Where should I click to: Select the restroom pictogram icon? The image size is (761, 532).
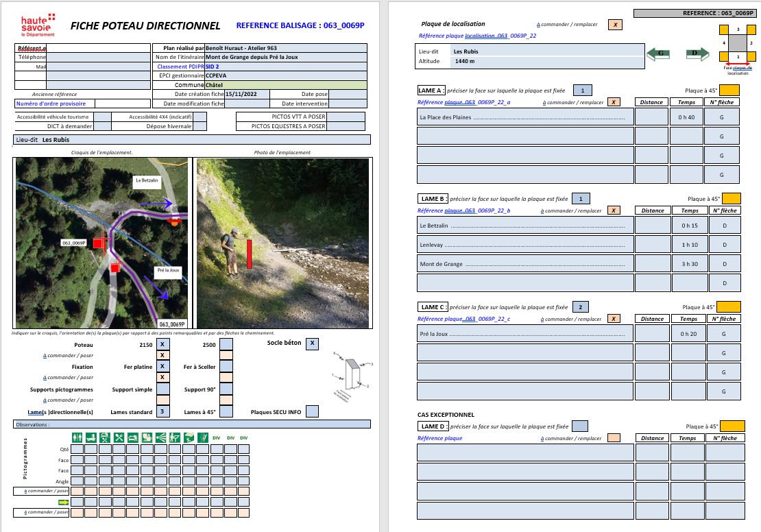click(77, 437)
